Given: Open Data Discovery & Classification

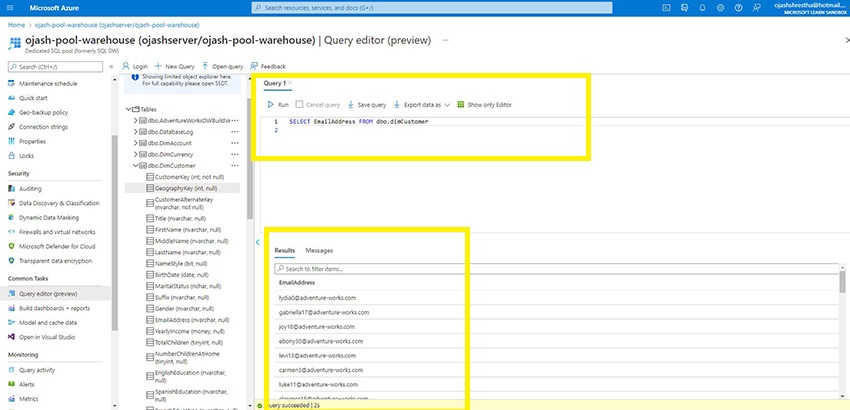Looking at the screenshot, I should [59, 203].
